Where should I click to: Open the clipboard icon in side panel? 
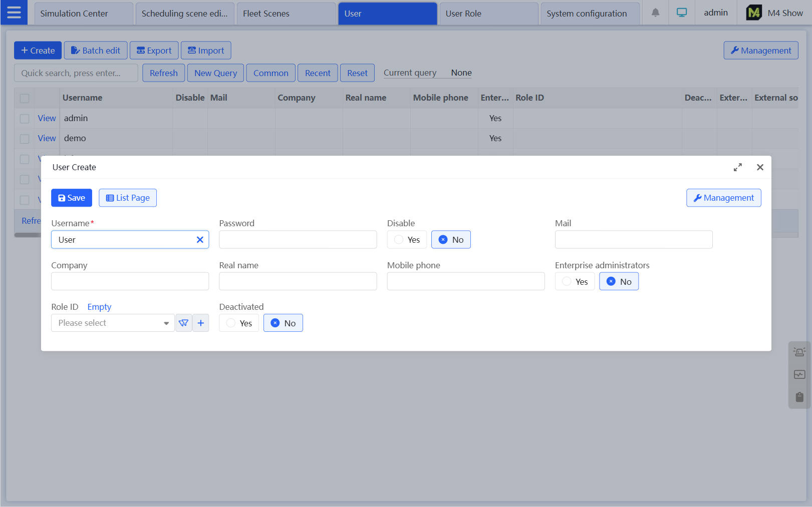[799, 397]
